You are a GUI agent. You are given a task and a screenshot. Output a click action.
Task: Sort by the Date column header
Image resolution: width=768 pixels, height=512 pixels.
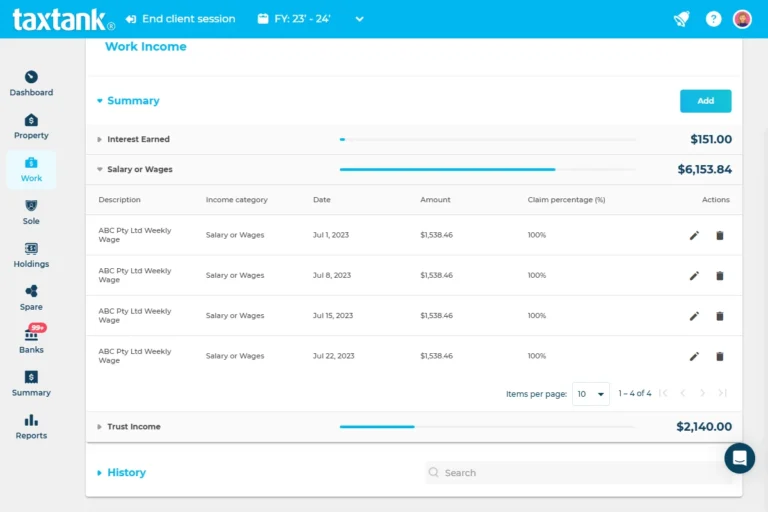coord(322,199)
